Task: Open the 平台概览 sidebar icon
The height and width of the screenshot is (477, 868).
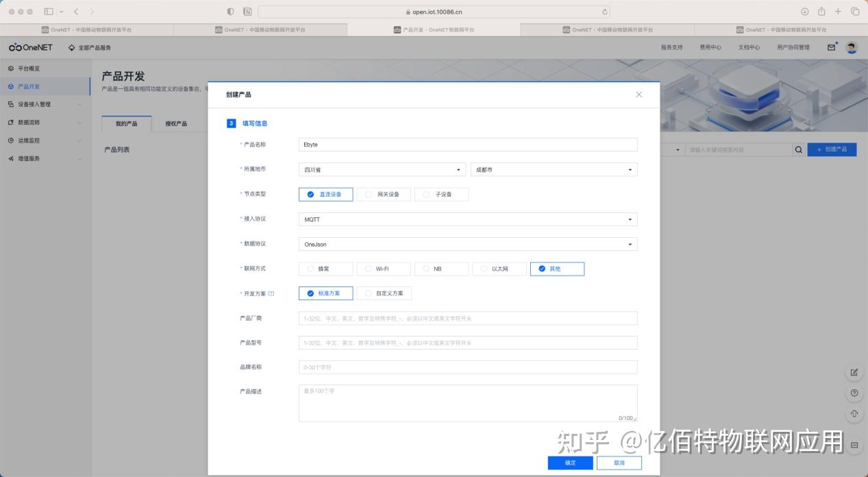Action: [x=10, y=68]
